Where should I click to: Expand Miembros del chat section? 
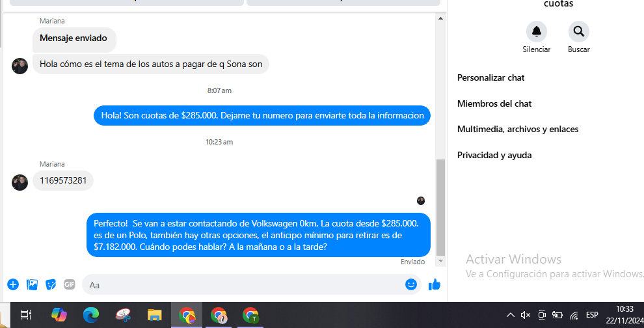494,103
